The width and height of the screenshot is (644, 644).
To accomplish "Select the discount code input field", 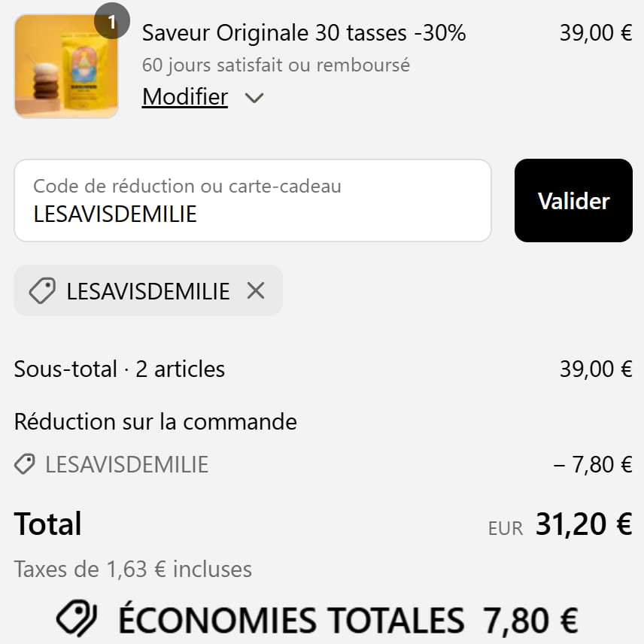I will (x=254, y=201).
